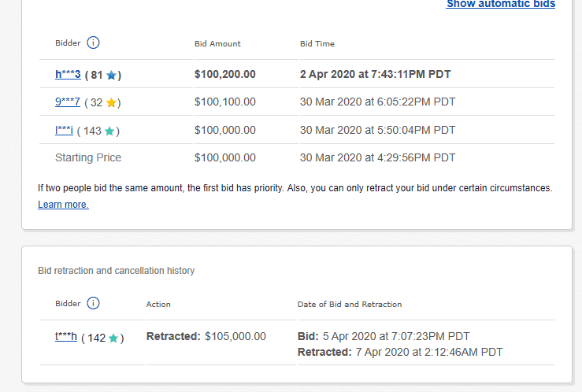582x392 pixels.
Task: Click the Bid retraction and cancellation history heading
Action: tap(117, 271)
